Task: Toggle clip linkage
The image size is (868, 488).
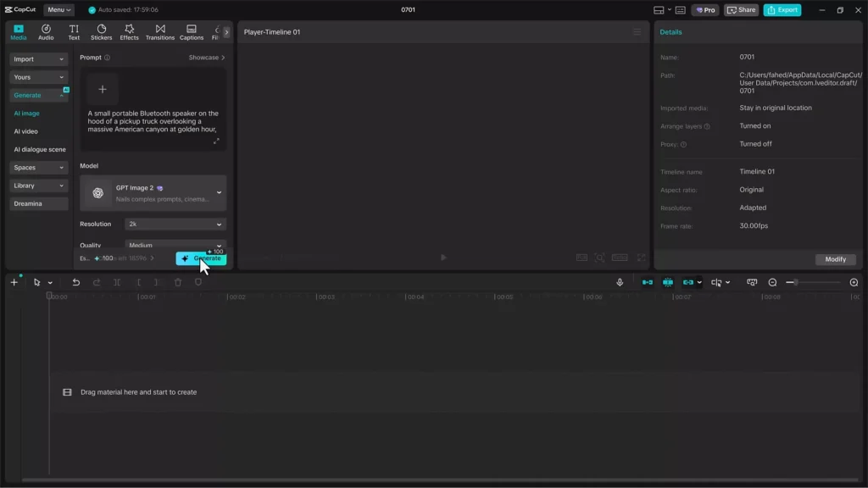Action: pyautogui.click(x=687, y=282)
